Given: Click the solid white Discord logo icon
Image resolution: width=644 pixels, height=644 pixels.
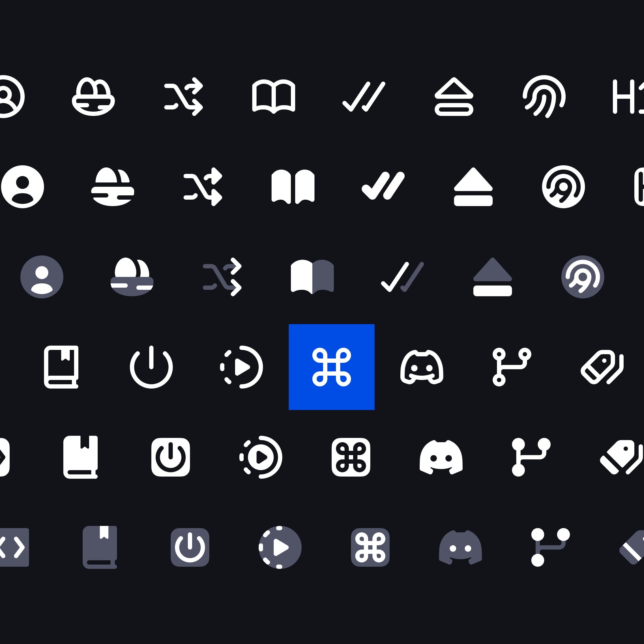Looking at the screenshot, I should [441, 457].
